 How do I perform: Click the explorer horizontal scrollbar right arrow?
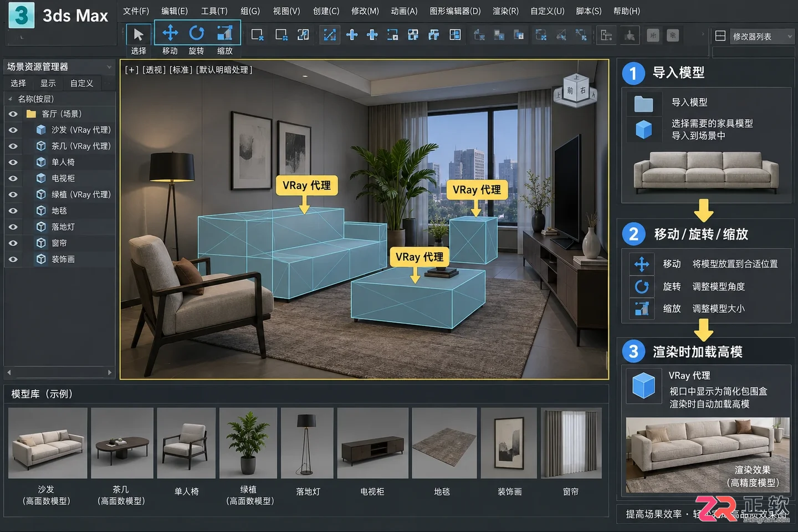(x=110, y=372)
